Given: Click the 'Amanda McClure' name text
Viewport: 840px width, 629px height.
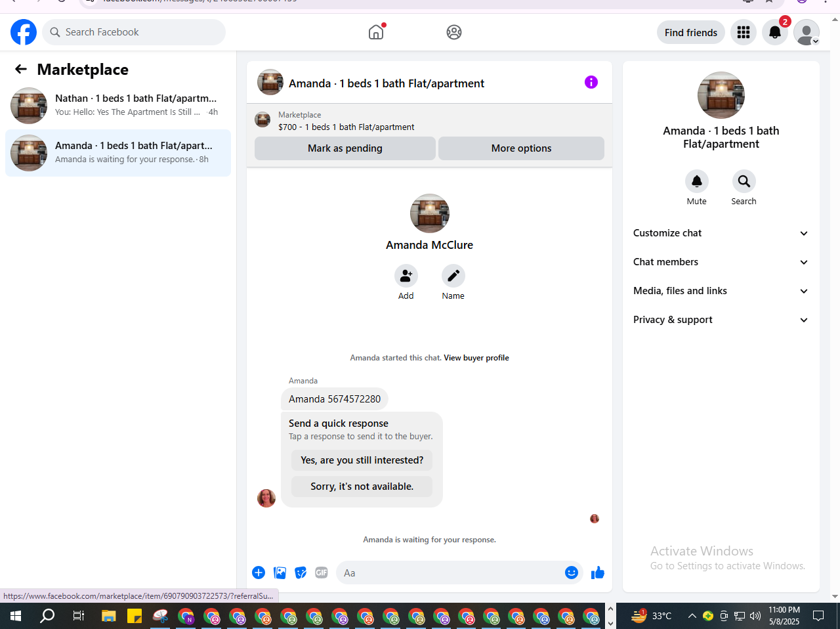Looking at the screenshot, I should click(x=430, y=245).
